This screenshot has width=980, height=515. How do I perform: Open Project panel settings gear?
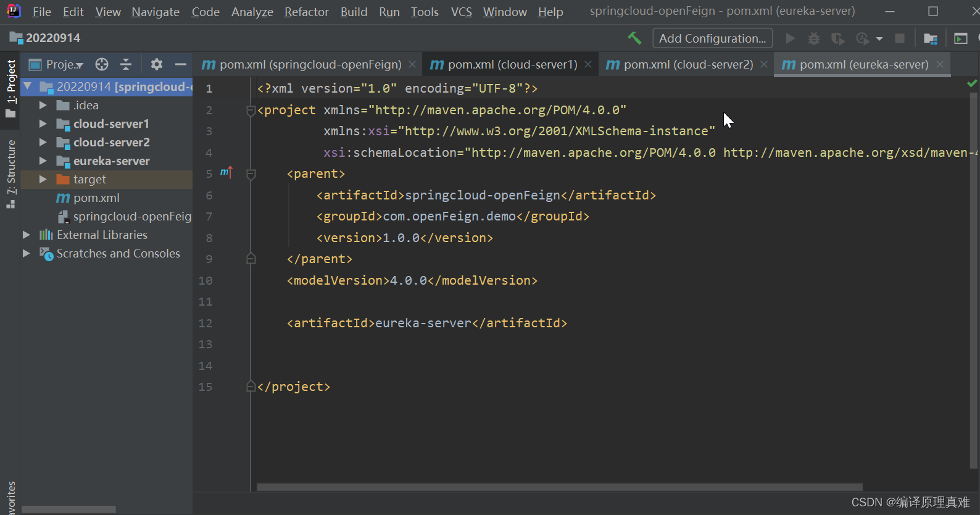coord(157,64)
